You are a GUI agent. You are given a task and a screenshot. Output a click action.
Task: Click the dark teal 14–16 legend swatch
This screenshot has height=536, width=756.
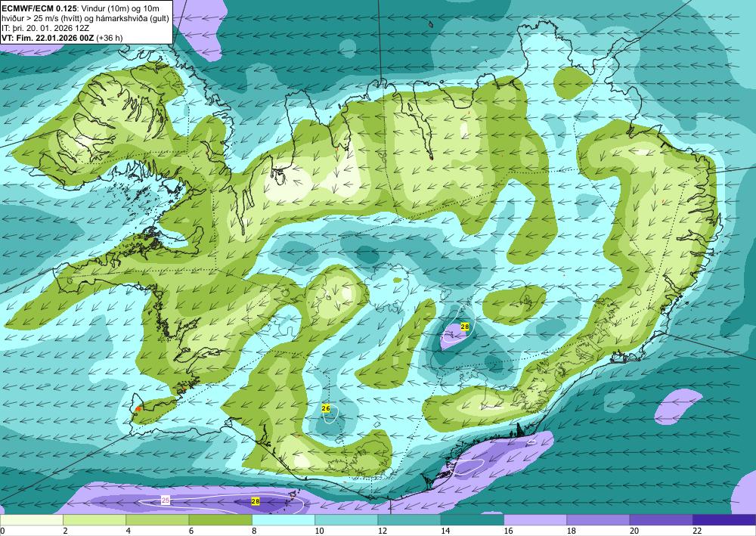point(472,520)
